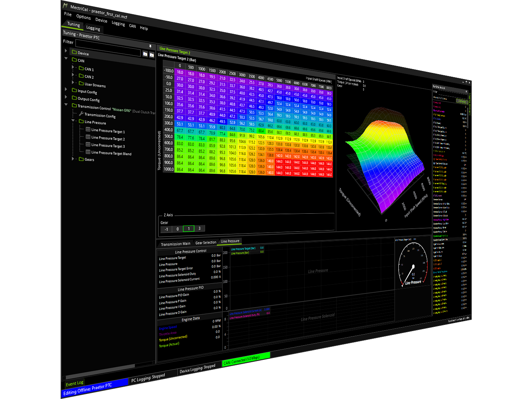Click the pin icon in the Tuning panel

150,46
